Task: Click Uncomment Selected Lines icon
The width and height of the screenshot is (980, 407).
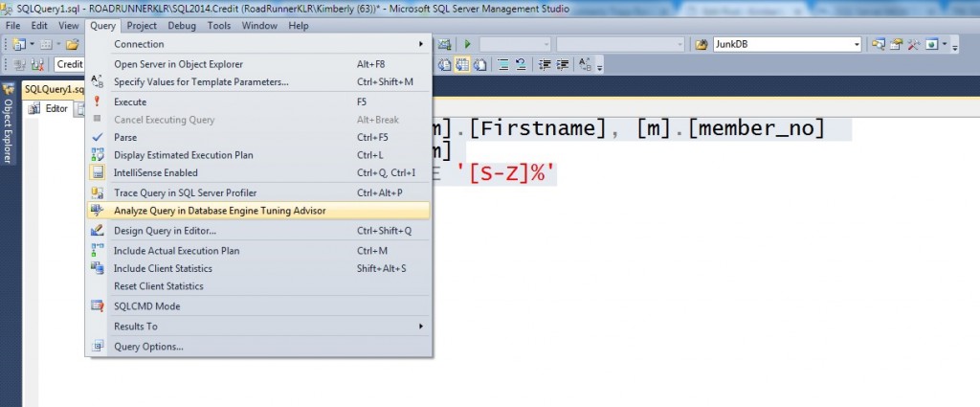Action: [x=521, y=64]
